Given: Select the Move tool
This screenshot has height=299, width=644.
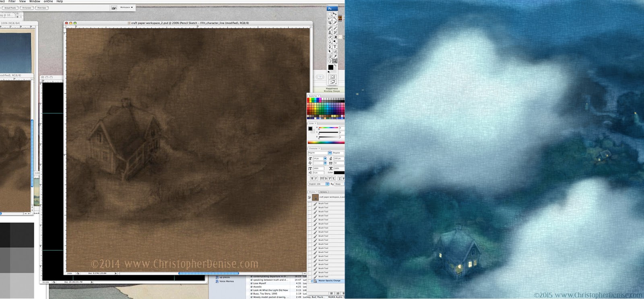Looking at the screenshot, I should [x=334, y=14].
